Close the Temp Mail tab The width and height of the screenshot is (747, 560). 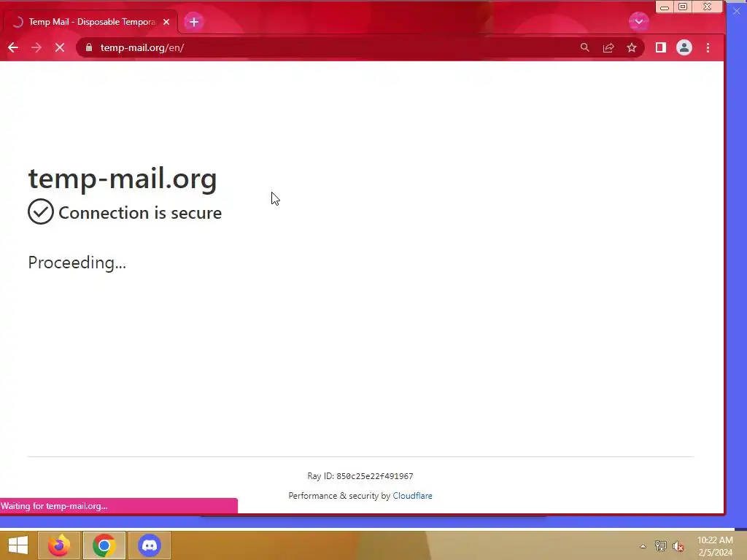pyautogui.click(x=166, y=22)
